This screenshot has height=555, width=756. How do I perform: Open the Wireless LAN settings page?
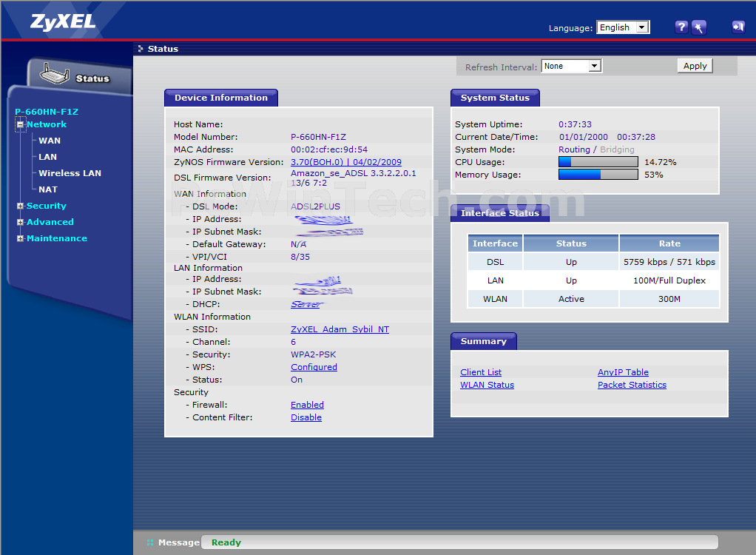(70, 173)
